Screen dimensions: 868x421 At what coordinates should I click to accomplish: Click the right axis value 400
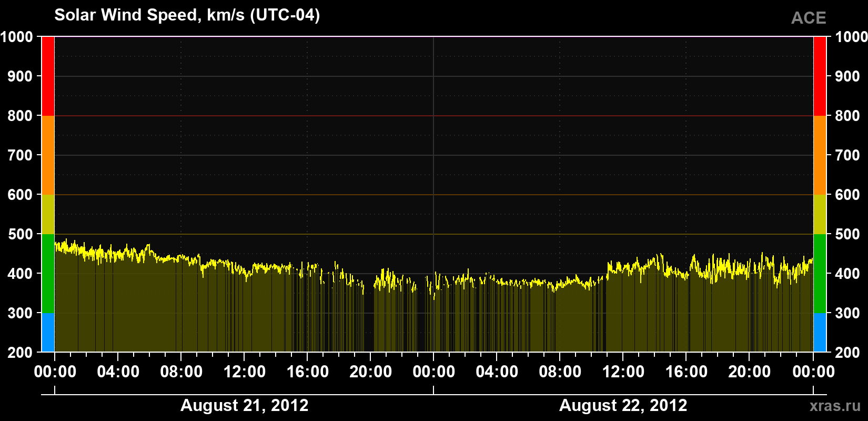847,274
